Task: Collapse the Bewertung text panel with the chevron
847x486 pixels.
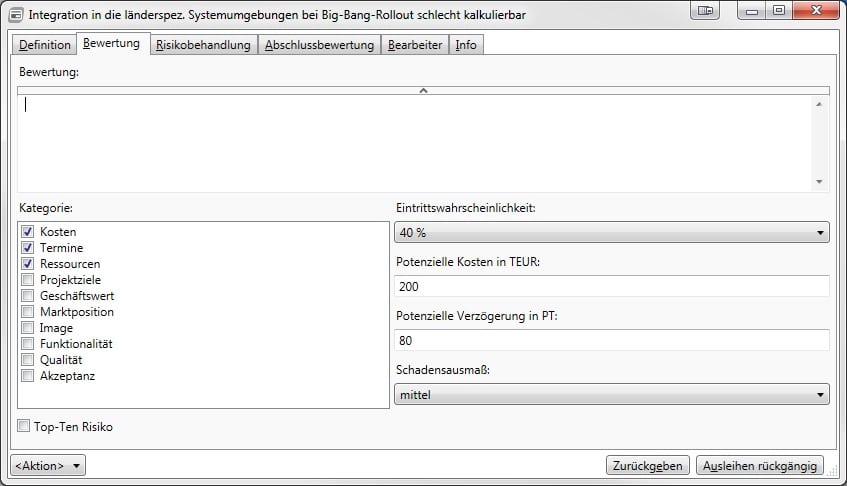Action: (x=423, y=91)
